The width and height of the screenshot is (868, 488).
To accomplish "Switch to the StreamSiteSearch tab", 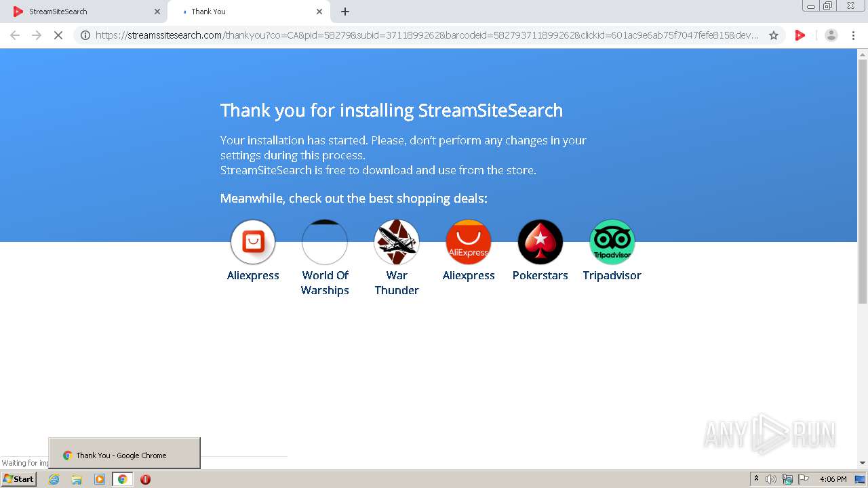I will point(85,12).
